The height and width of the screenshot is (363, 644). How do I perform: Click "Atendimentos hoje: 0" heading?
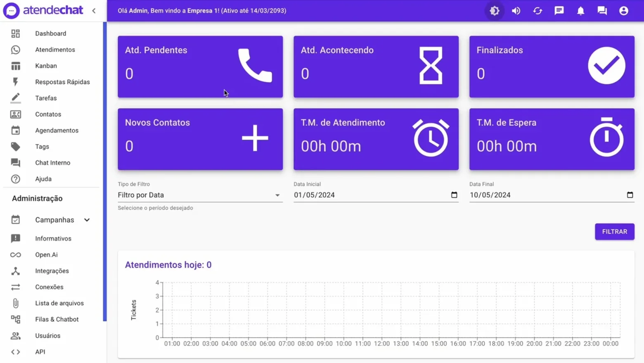[x=168, y=265]
